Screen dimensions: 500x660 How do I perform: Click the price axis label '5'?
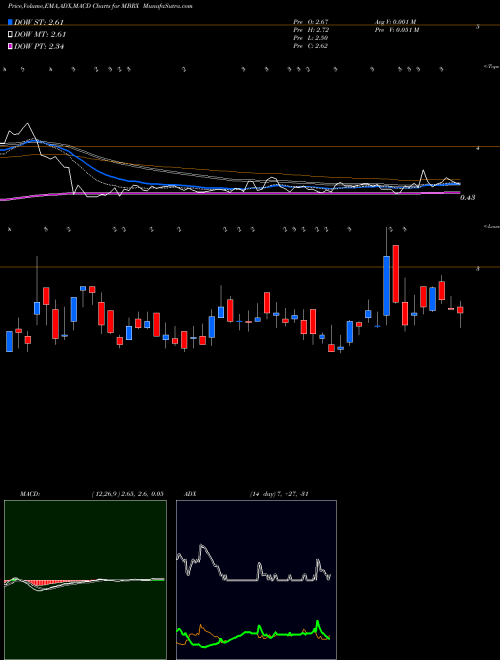(478, 27)
